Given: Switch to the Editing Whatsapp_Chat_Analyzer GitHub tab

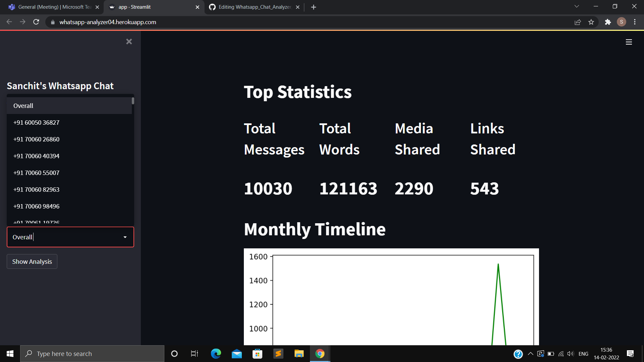Looking at the screenshot, I should [x=252, y=7].
